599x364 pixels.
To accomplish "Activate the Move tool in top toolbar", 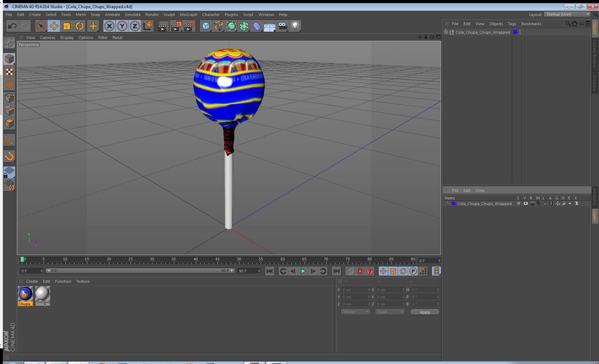I will click(x=54, y=26).
